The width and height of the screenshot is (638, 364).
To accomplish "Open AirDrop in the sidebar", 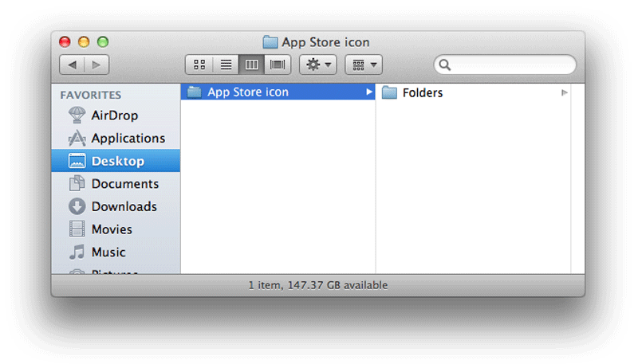I will coord(114,115).
